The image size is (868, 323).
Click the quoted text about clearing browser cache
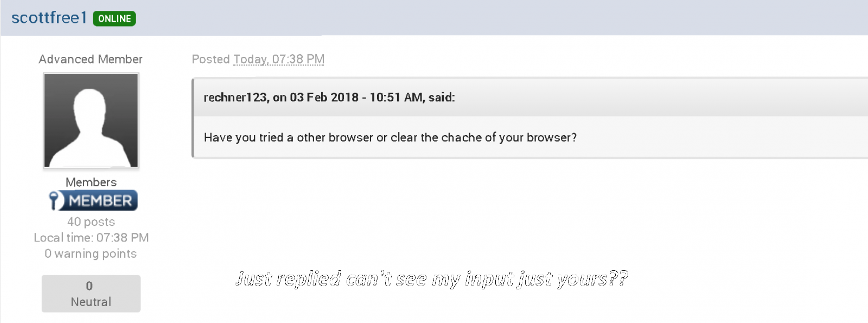(x=390, y=138)
